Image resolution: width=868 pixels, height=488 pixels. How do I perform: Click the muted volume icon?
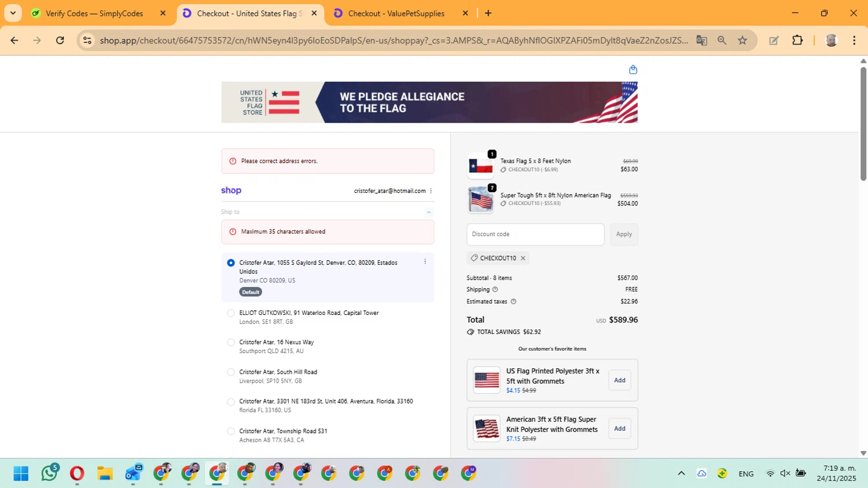[785, 474]
